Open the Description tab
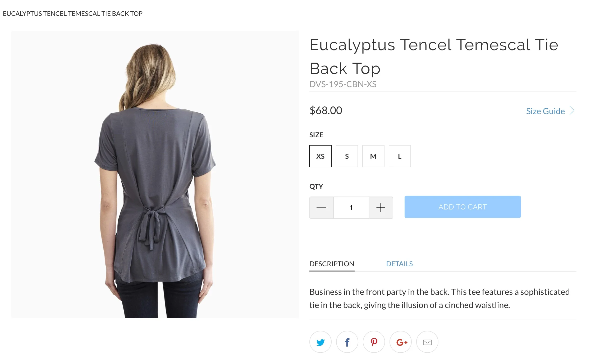 point(332,264)
